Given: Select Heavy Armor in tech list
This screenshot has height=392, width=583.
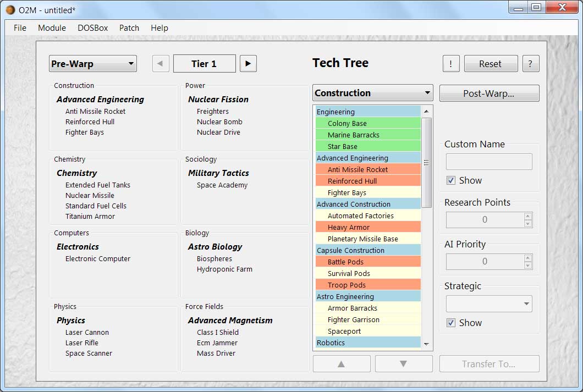Looking at the screenshot, I should [x=349, y=227].
